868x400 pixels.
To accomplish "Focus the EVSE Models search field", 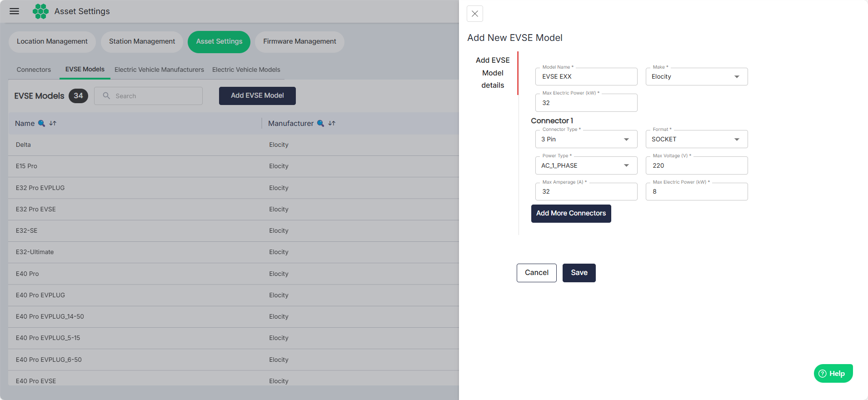I will (x=149, y=96).
